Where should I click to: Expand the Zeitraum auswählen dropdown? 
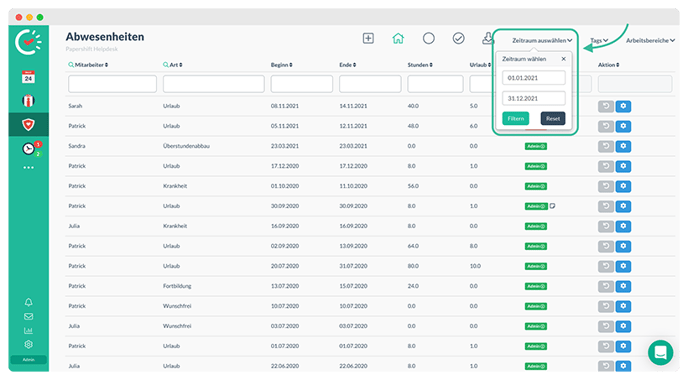(x=542, y=40)
